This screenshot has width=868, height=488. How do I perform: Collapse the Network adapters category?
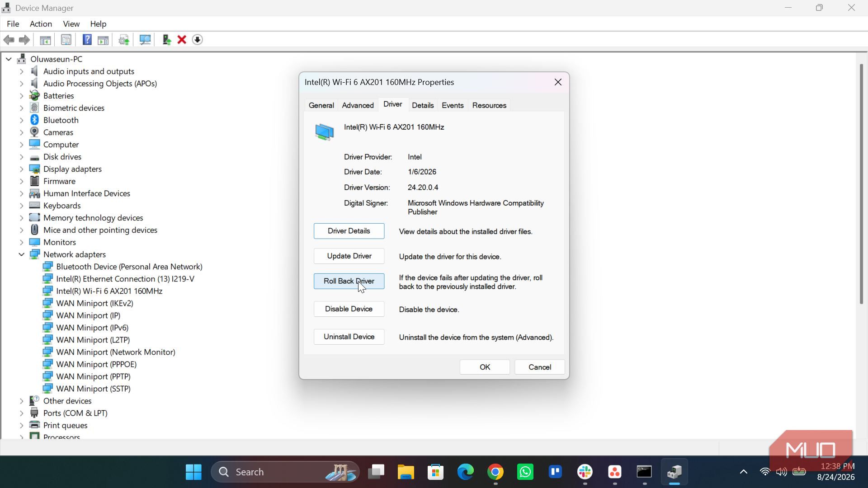tap(21, 254)
